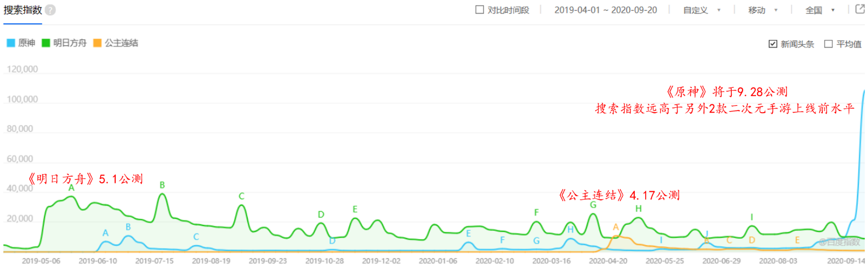Viewport: 868px width, 269px height.
Task: Click the export icon at top right
Action: click(x=860, y=9)
